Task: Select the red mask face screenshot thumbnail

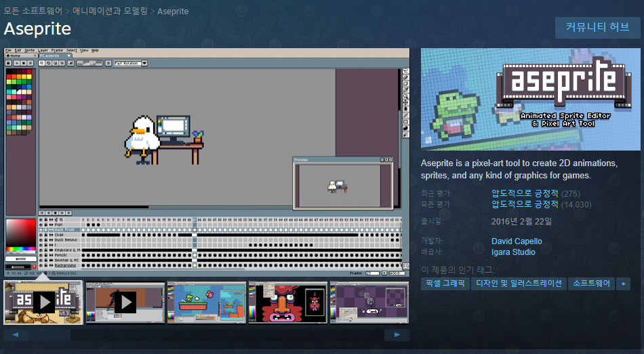Action: pyautogui.click(x=288, y=302)
